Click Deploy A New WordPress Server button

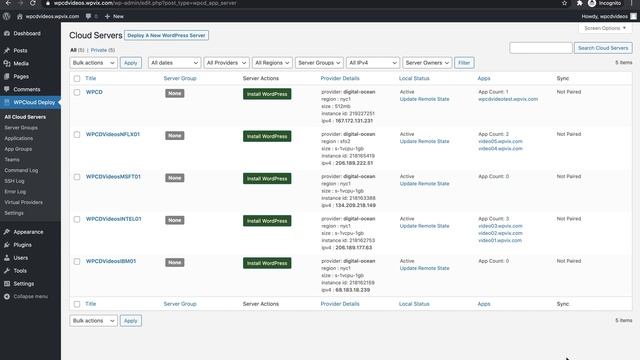166,36
